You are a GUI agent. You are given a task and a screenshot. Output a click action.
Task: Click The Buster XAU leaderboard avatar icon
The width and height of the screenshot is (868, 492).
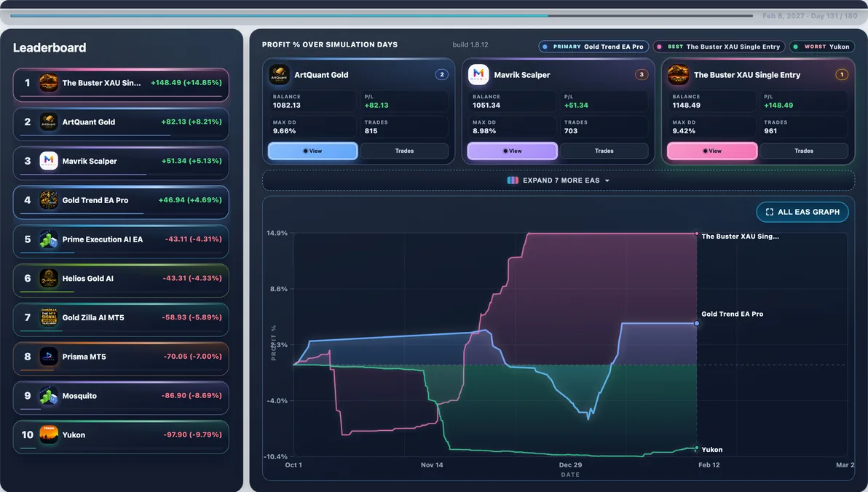click(49, 83)
